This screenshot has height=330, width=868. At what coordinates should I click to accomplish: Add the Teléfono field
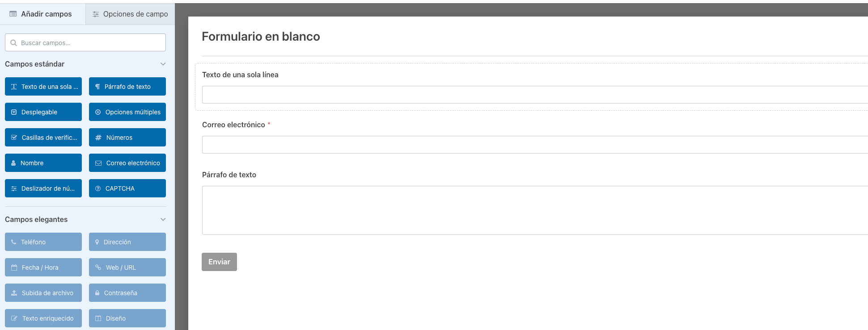coord(43,242)
